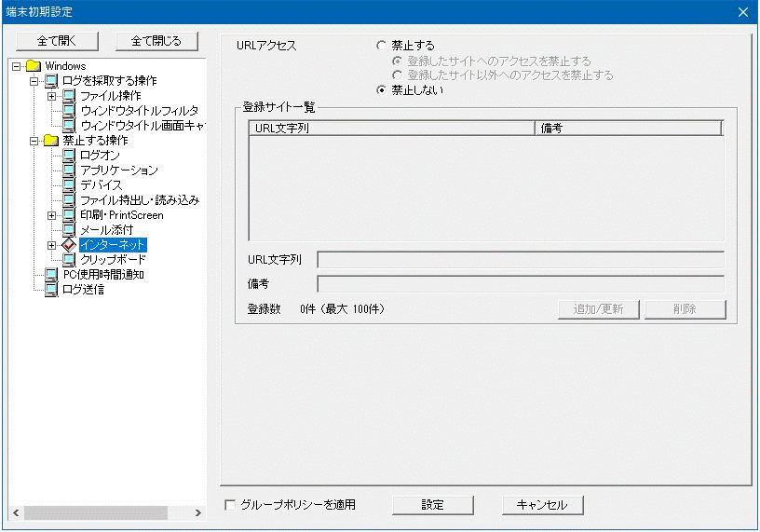The height and width of the screenshot is (532, 760).
Task: Click the computer icon beside ログを採取する操作
Action: (51, 81)
